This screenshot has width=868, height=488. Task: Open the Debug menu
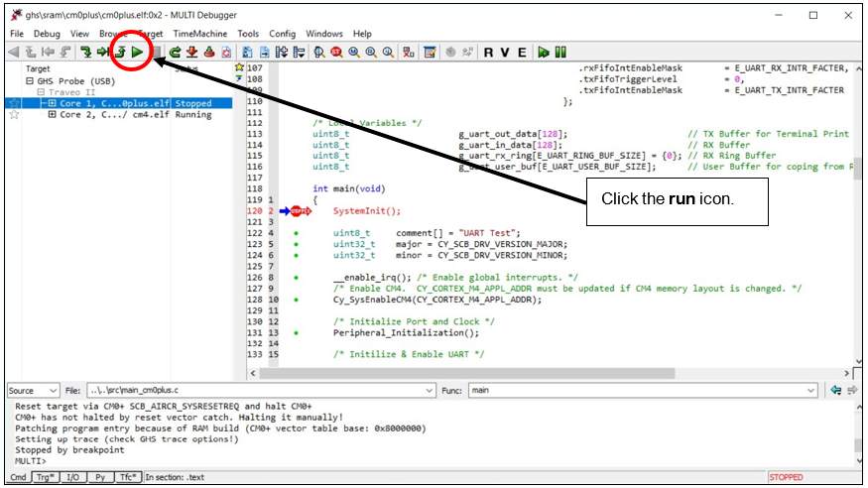point(47,33)
